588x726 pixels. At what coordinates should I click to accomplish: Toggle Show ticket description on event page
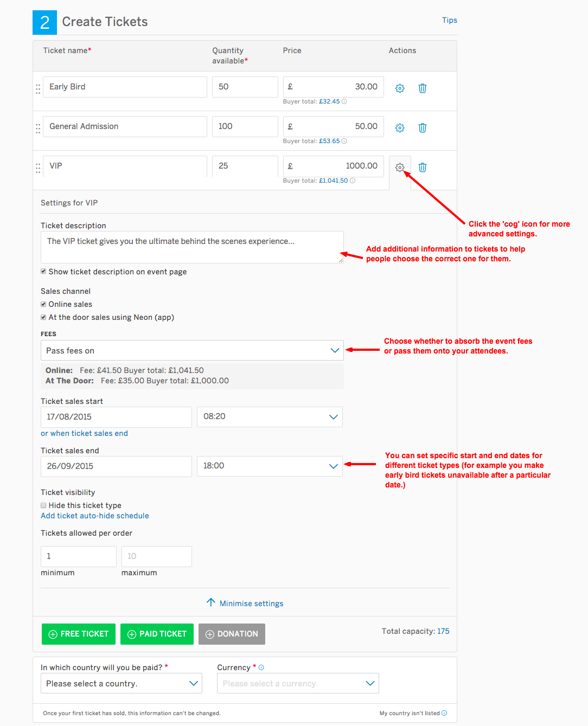43,272
